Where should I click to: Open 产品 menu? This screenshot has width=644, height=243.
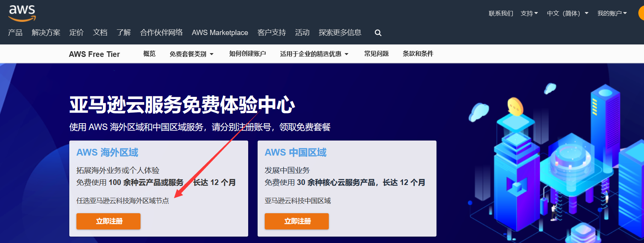pyautogui.click(x=15, y=33)
